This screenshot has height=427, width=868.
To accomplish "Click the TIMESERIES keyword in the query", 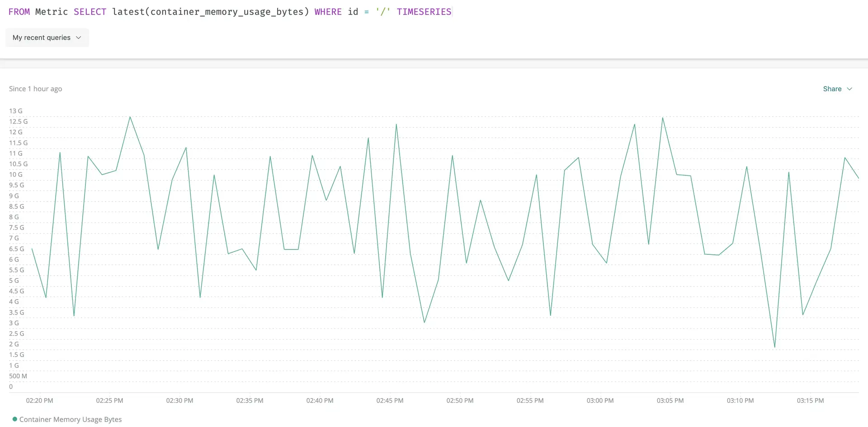I will coord(424,12).
